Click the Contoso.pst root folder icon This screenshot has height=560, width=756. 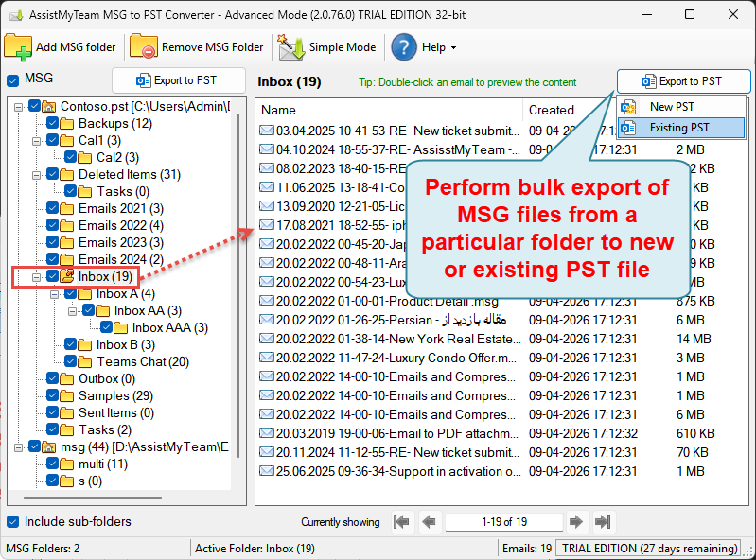[48, 106]
